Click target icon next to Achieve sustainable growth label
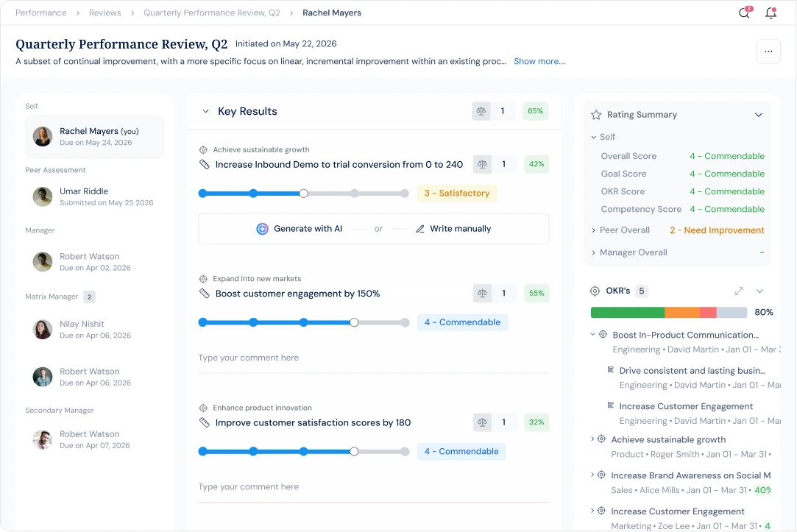 (203, 150)
